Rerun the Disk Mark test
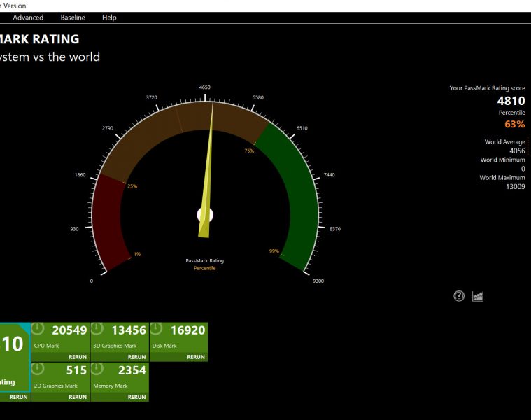 (x=196, y=357)
